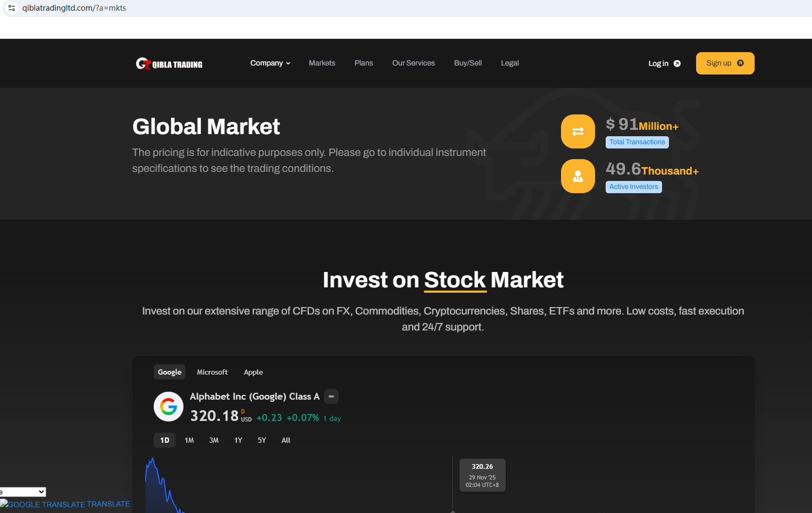The height and width of the screenshot is (513, 812).
Task: Switch chart range to 1Y
Action: [x=238, y=440]
